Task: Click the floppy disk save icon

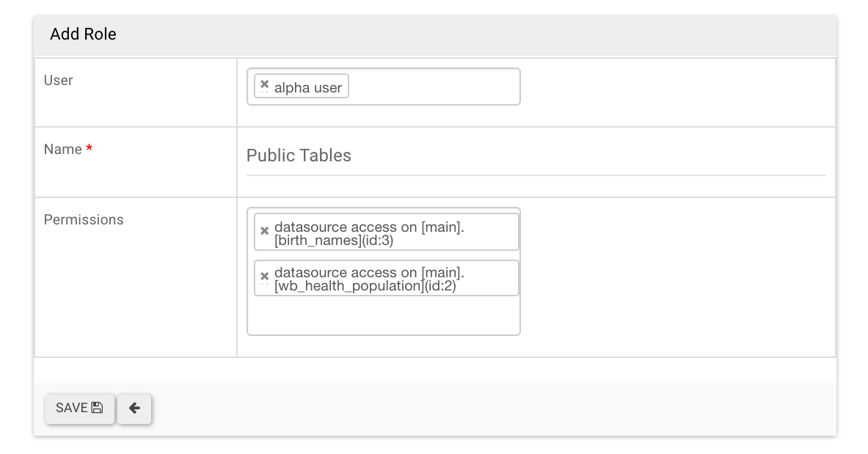Action: (x=97, y=408)
